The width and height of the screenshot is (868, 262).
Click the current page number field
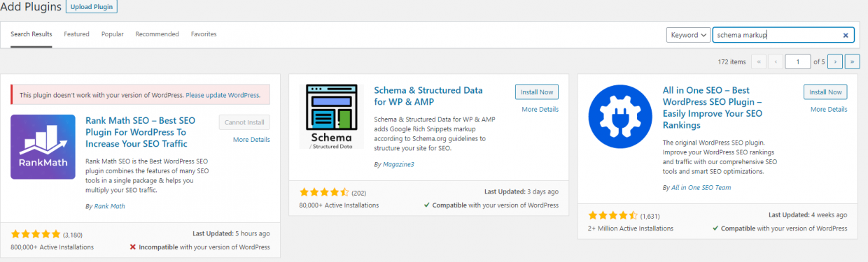pyautogui.click(x=798, y=61)
